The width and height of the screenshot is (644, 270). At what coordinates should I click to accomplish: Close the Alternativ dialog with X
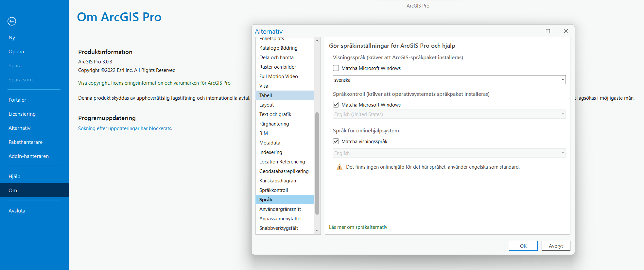tap(566, 31)
